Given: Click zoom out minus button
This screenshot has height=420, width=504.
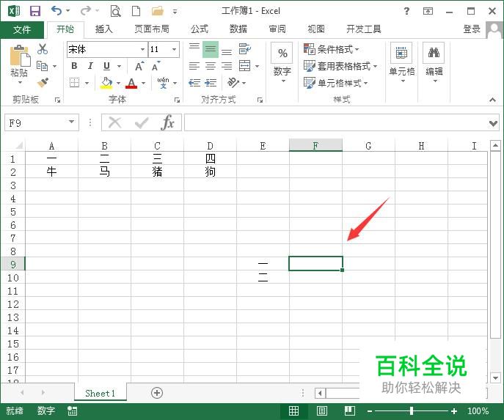Looking at the screenshot, I should 370,410.
